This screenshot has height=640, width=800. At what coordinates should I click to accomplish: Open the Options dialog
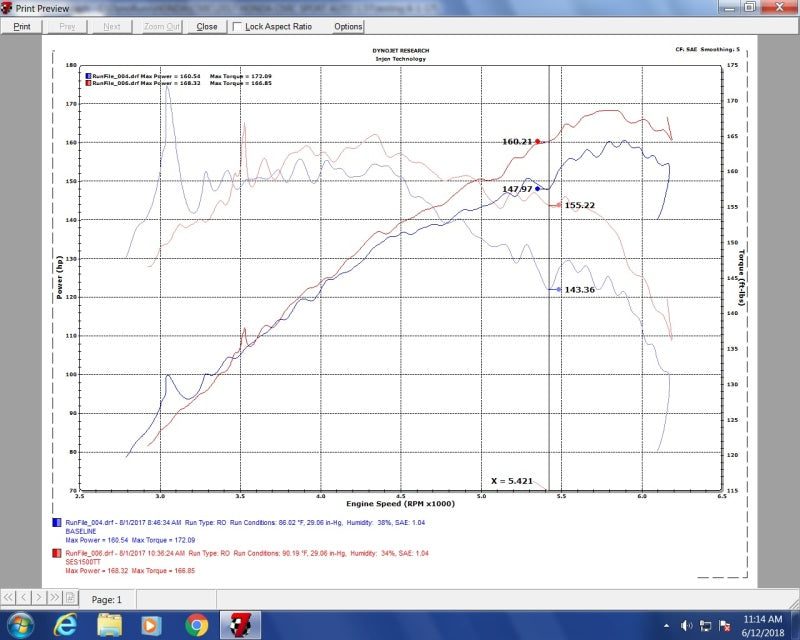(x=346, y=27)
